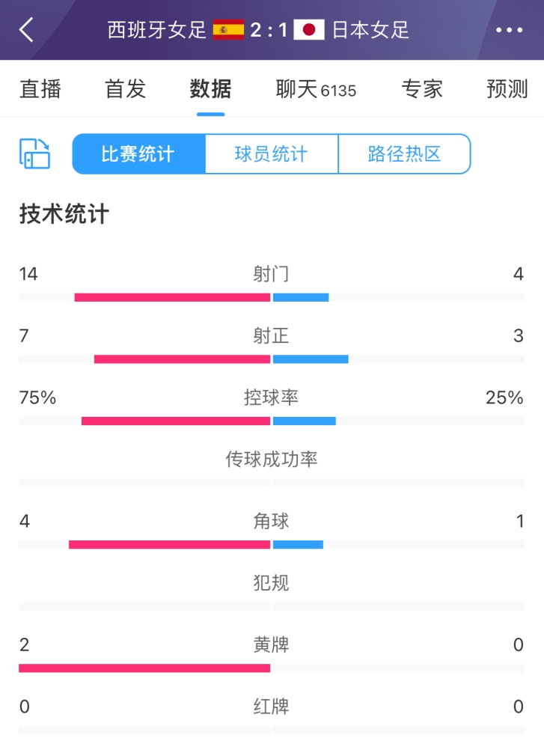This screenshot has width=544, height=756.
Task: Tap the back arrow icon
Action: (x=26, y=30)
